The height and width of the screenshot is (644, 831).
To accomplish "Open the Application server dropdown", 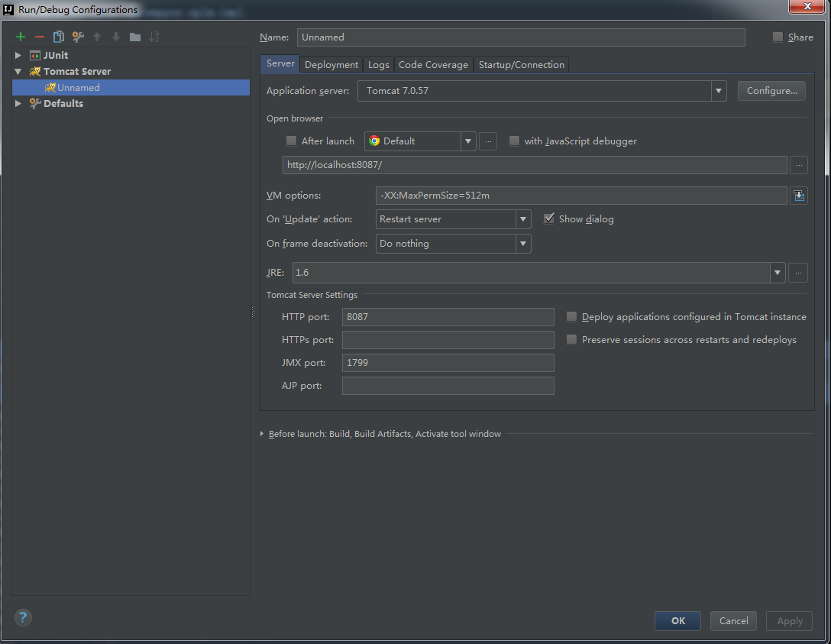I will (x=718, y=91).
